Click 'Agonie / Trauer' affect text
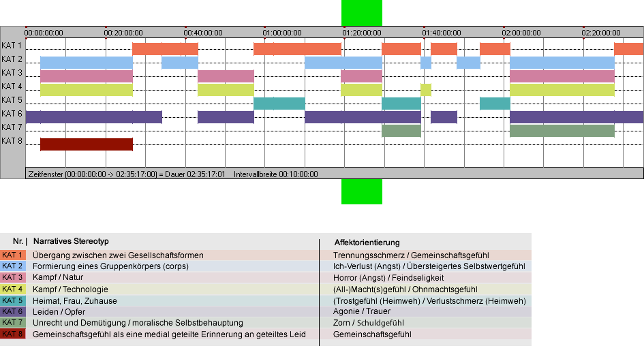 [x=362, y=311]
